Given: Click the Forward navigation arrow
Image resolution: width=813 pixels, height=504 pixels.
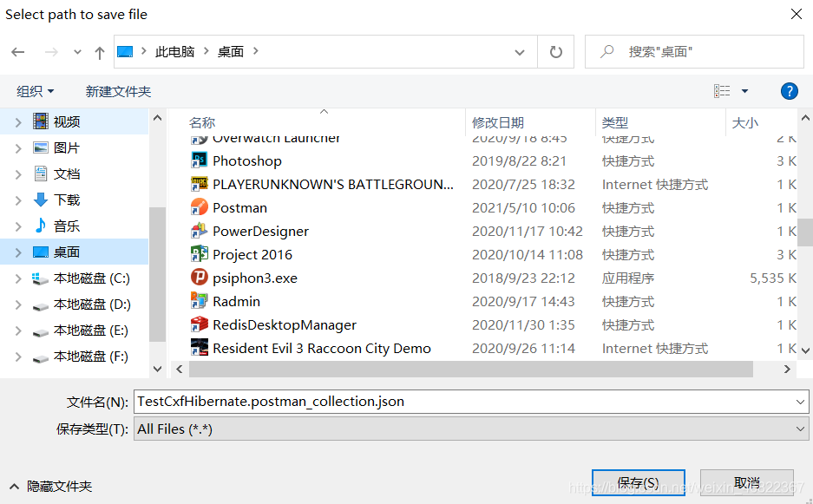Looking at the screenshot, I should point(51,52).
